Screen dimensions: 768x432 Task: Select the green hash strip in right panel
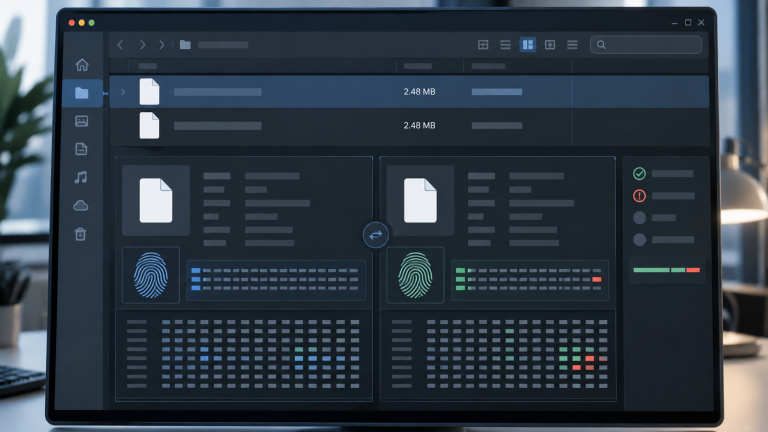530,280
